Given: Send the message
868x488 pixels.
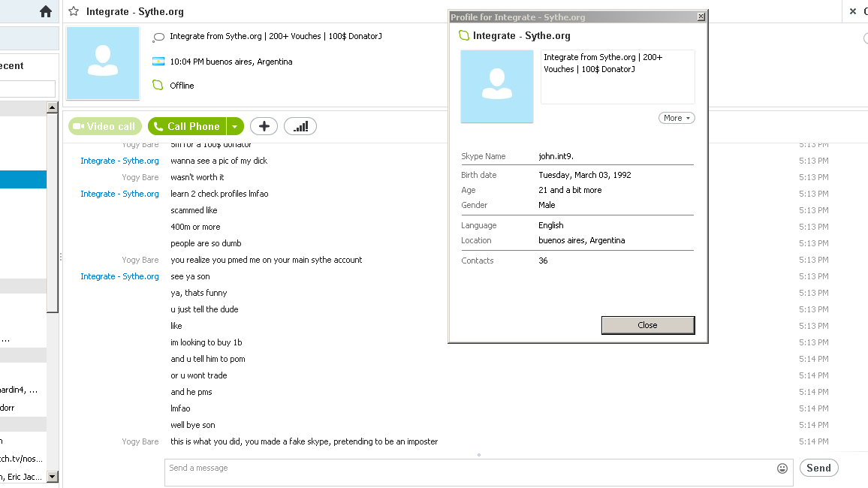Looking at the screenshot, I should click(818, 468).
